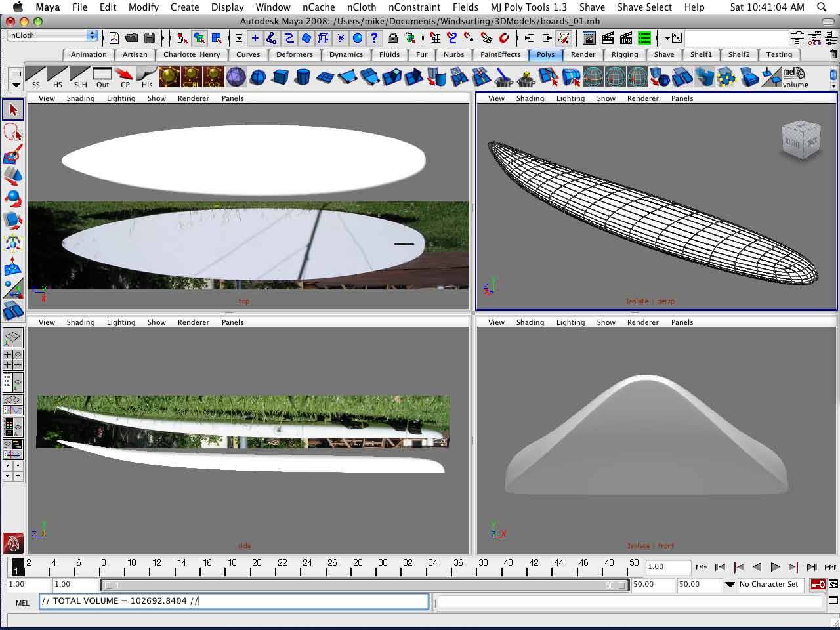Click the save scene icon
Screen dimensions: 840x630
pyautogui.click(x=150, y=38)
